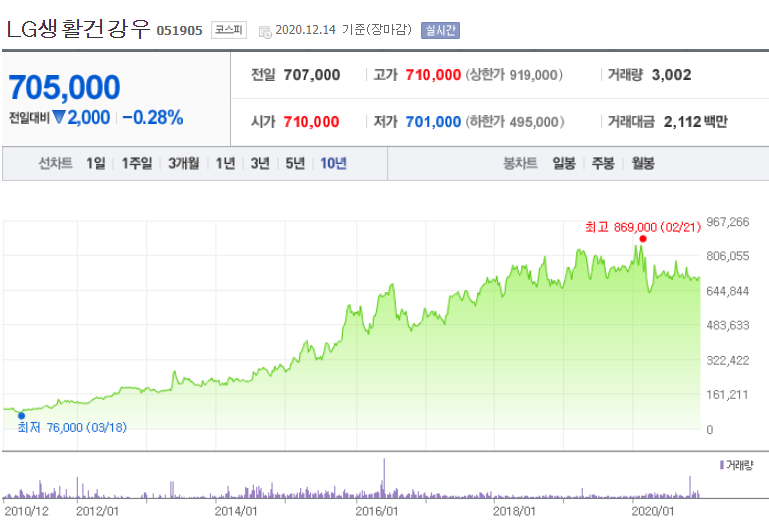Click the 최고 869,000 (02/21) label

click(643, 227)
